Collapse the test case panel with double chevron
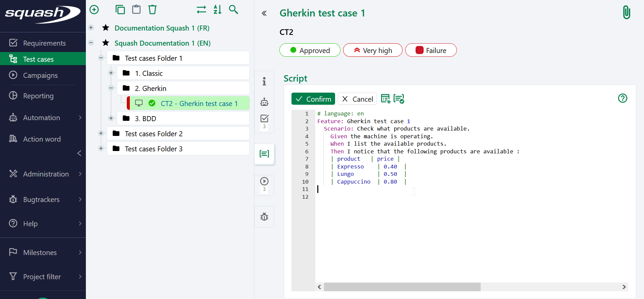 [264, 13]
